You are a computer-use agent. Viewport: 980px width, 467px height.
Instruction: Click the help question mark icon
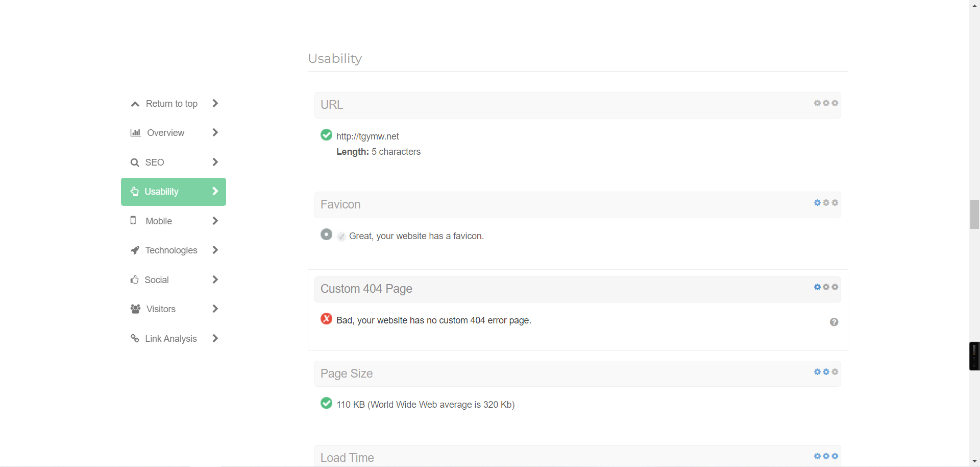point(834,322)
